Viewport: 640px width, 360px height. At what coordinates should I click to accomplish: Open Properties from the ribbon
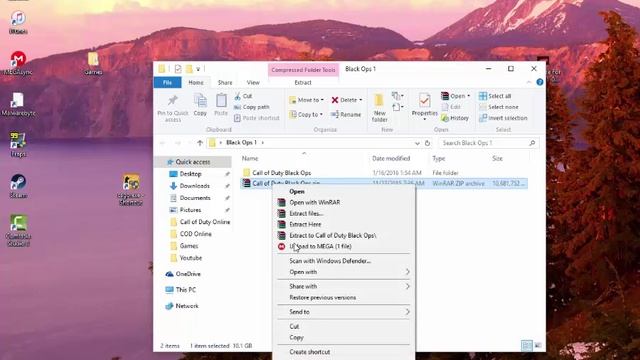click(424, 107)
